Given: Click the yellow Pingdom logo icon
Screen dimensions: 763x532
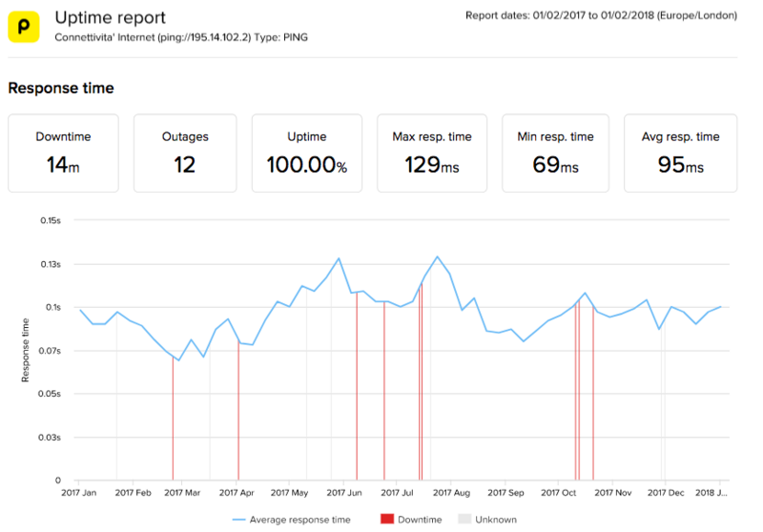Looking at the screenshot, I should pyautogui.click(x=24, y=27).
